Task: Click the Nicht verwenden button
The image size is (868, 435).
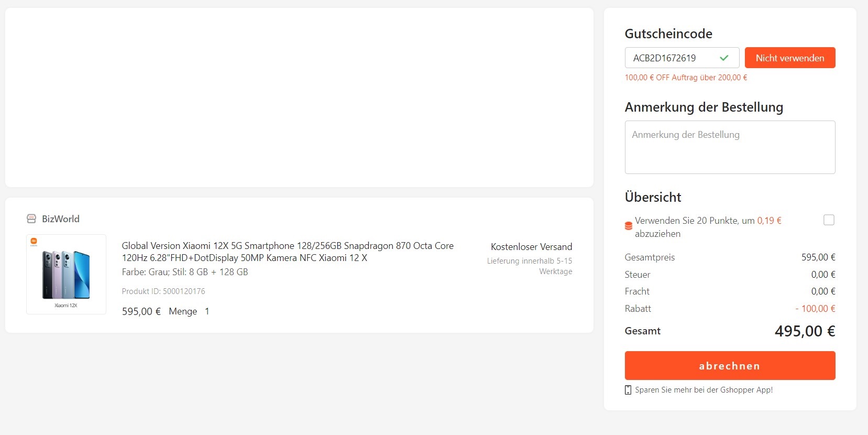Action: coord(790,58)
